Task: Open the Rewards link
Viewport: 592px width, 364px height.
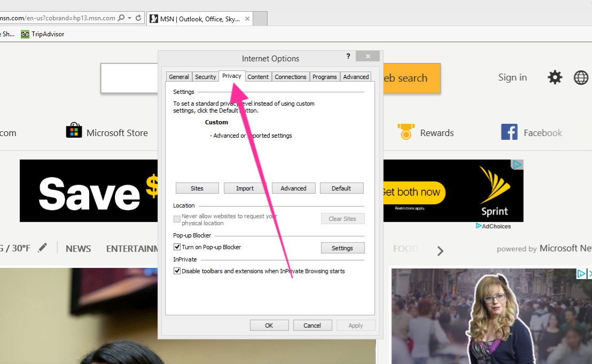Action: pyautogui.click(x=437, y=133)
